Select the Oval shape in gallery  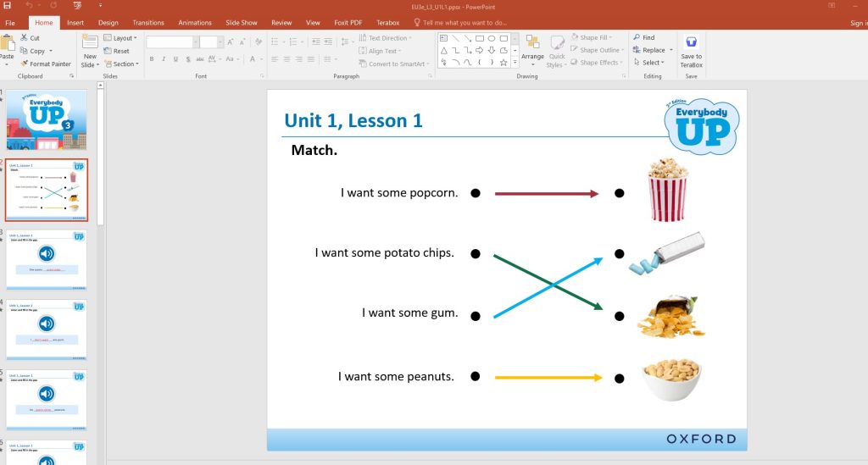[x=492, y=39]
